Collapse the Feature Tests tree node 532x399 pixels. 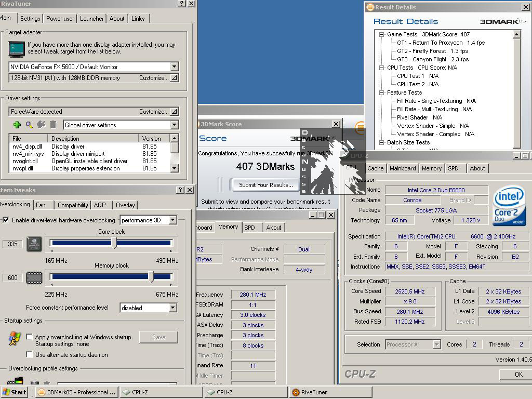[x=382, y=92]
